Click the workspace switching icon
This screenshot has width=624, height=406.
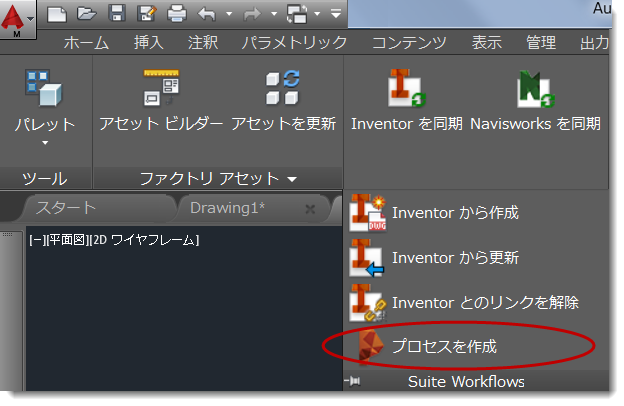297,14
